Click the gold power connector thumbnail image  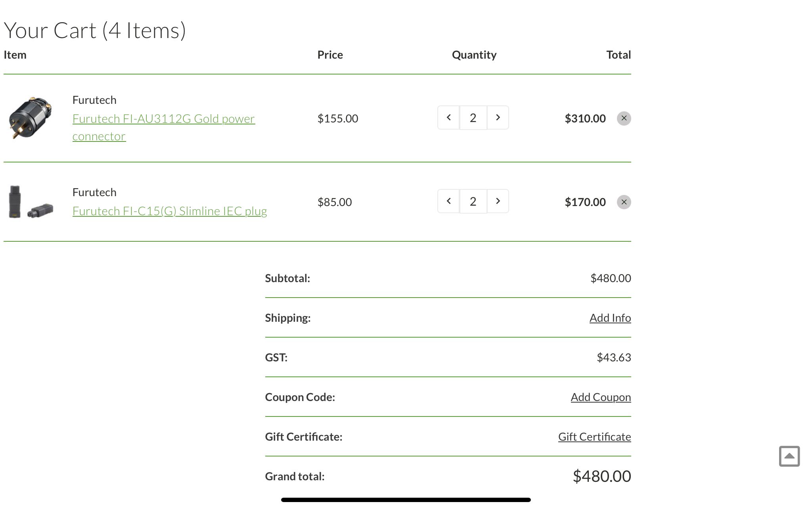coord(31,118)
